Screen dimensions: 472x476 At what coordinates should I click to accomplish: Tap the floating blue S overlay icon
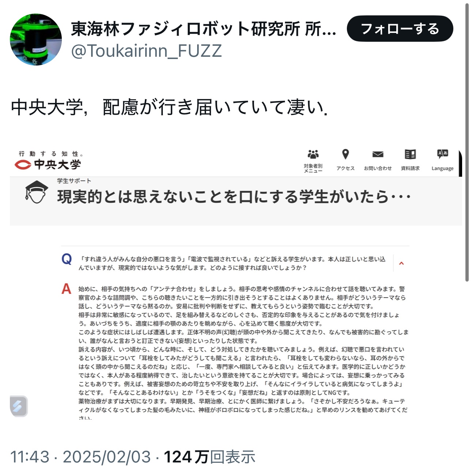click(x=19, y=406)
